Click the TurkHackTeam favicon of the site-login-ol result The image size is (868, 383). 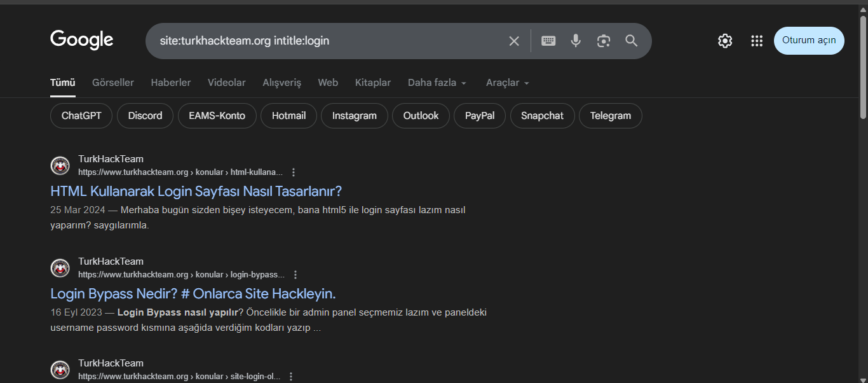(x=60, y=370)
